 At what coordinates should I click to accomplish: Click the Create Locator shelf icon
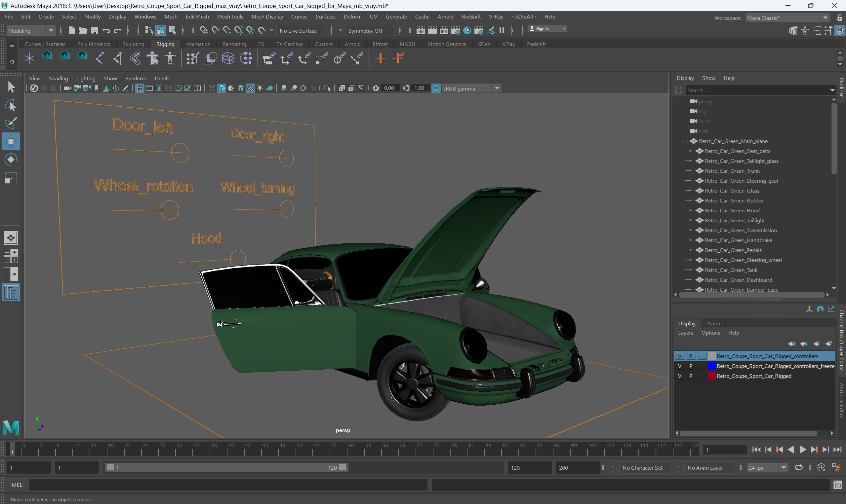click(x=29, y=58)
